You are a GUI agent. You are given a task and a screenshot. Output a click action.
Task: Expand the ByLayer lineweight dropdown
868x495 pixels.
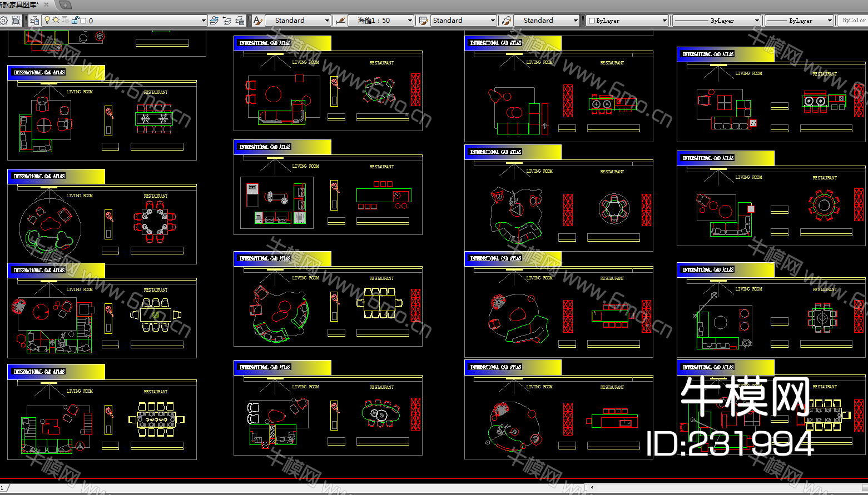830,21
